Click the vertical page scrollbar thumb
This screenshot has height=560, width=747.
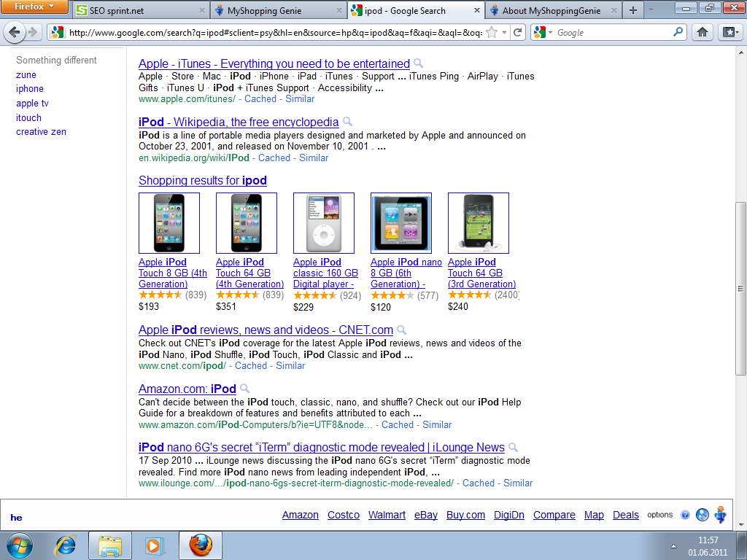click(x=740, y=289)
